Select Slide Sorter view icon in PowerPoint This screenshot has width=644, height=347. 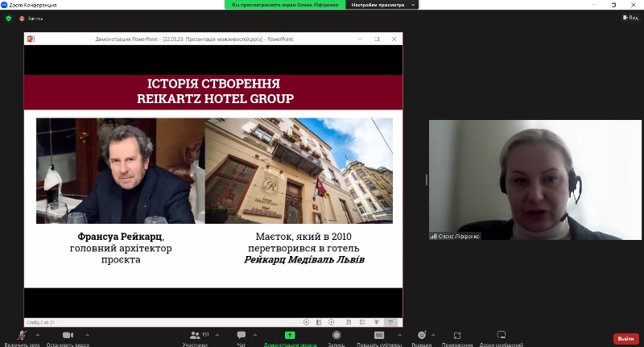362,322
